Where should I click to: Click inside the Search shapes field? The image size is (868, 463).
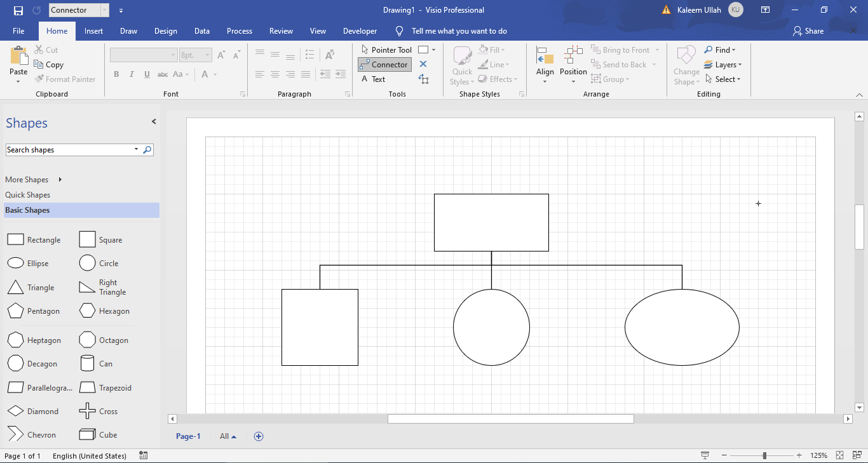[70, 149]
